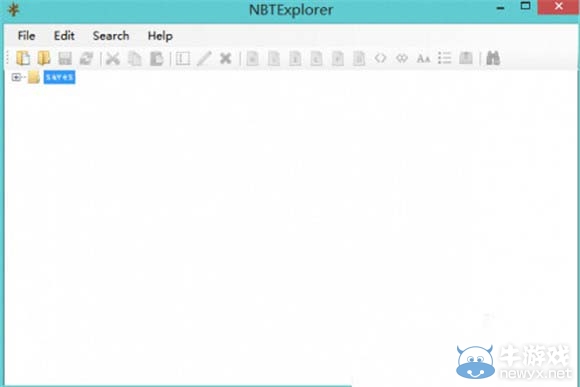Expand the saves folder tree node
Screen dimensions: 580x387
coord(16,77)
